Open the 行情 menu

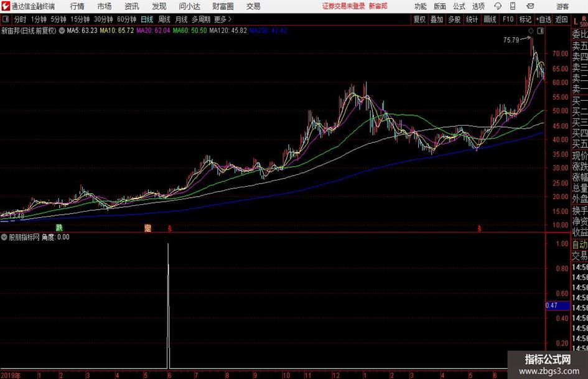77,6
